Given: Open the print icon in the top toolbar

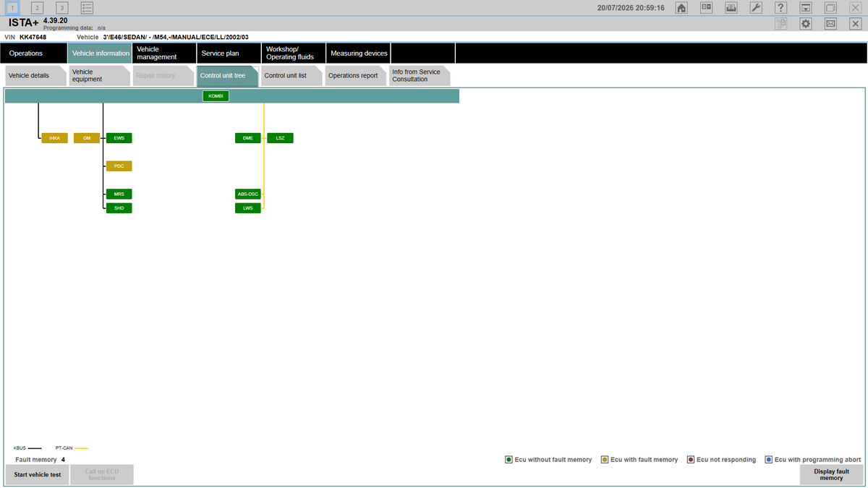Looking at the screenshot, I should coord(731,8).
